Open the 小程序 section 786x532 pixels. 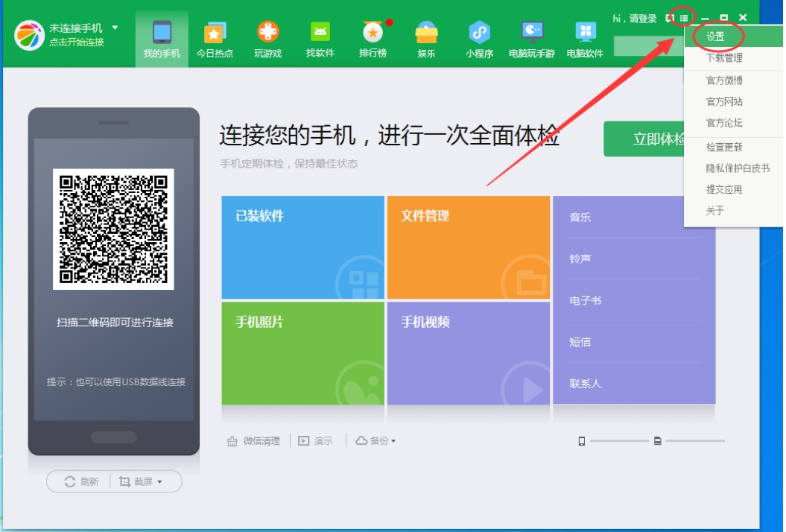click(x=479, y=39)
